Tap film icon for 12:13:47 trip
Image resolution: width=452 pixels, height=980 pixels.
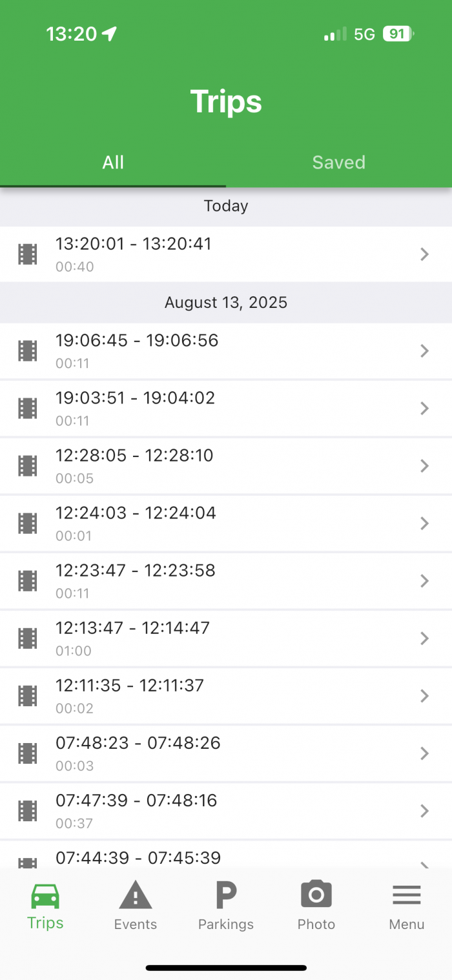click(27, 638)
